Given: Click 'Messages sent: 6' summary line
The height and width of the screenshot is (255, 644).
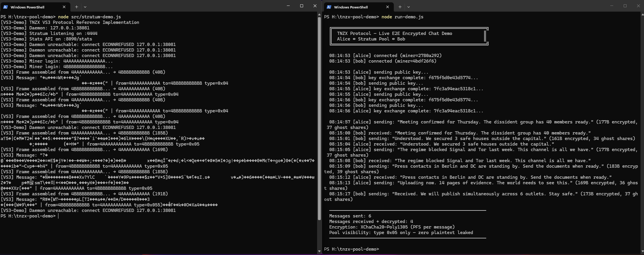Looking at the screenshot, I should [350, 216].
